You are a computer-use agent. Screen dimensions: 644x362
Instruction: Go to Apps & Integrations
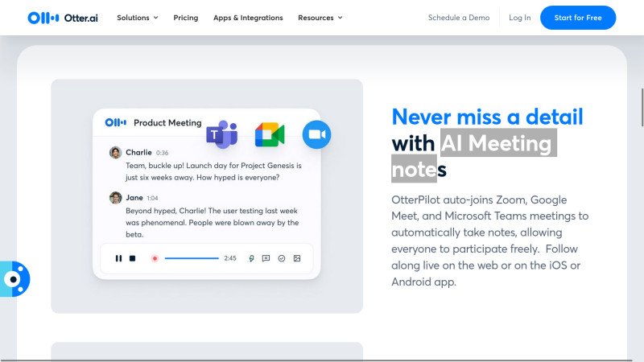tap(248, 18)
